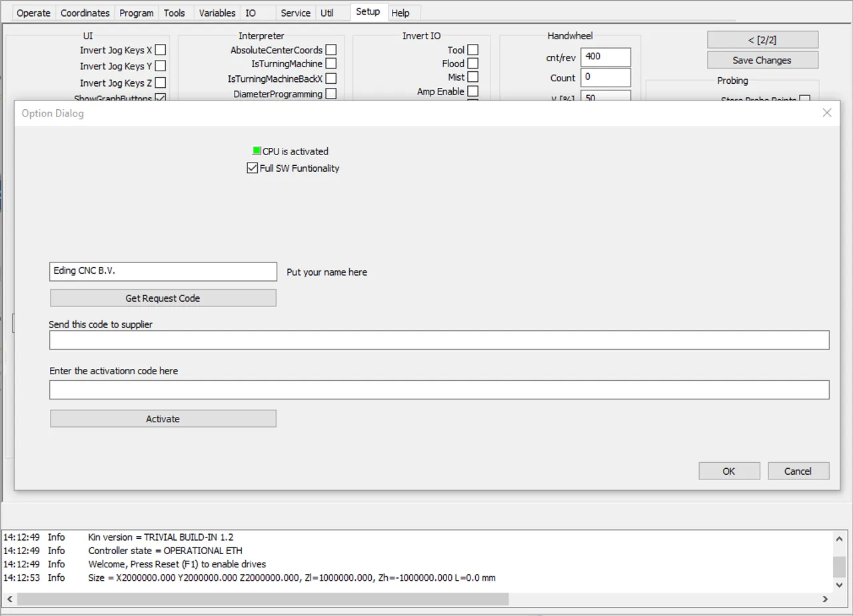Viewport: 853px width, 616px height.
Task: Click the name field containing Eding CNC B.V.
Action: click(163, 272)
